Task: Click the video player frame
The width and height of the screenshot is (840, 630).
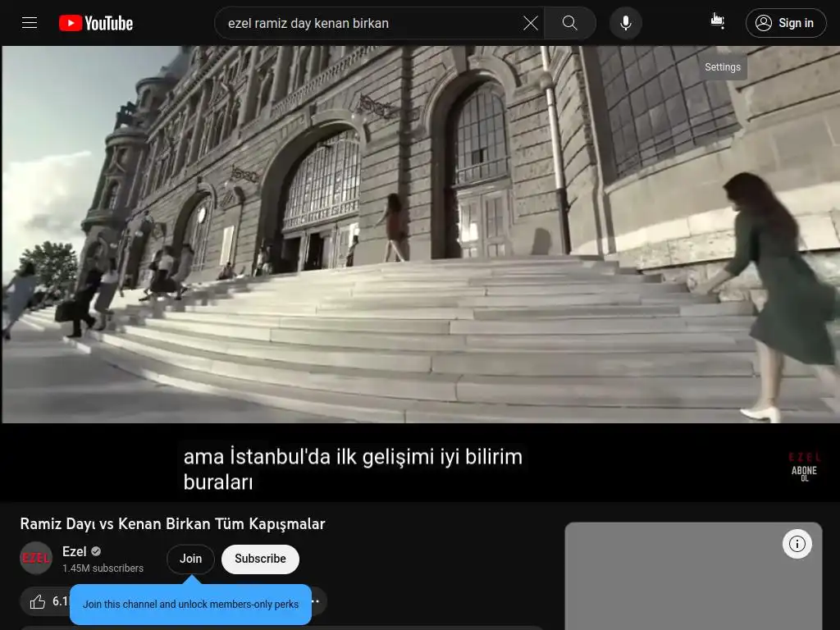Action: [421, 274]
